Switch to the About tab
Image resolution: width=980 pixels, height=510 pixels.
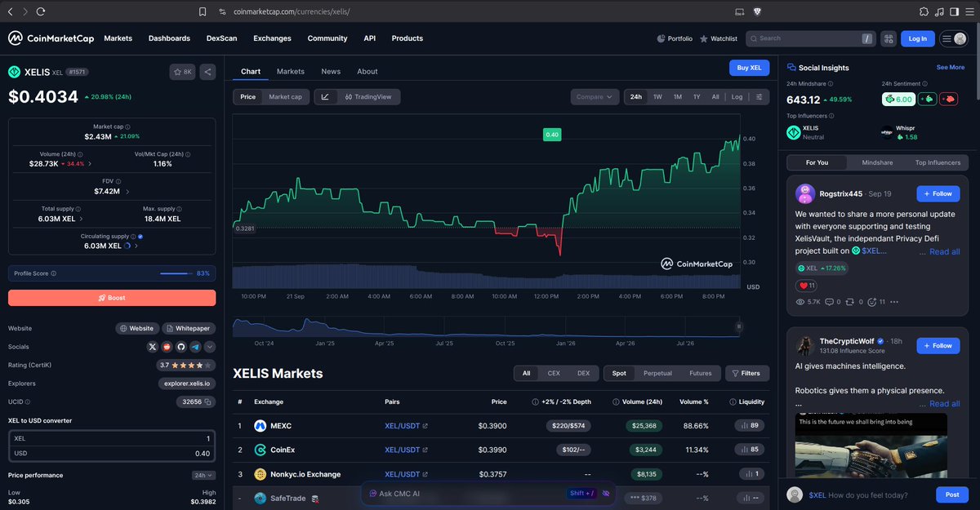click(367, 72)
